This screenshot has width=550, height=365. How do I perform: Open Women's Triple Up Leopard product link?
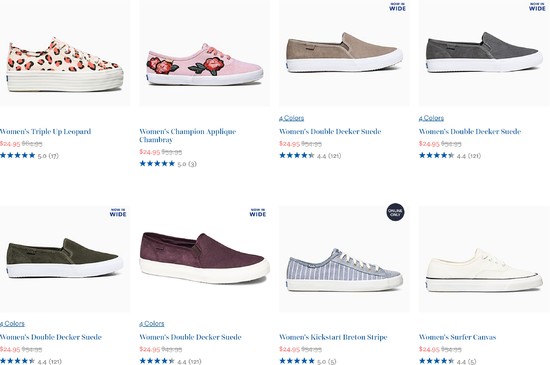pos(46,132)
